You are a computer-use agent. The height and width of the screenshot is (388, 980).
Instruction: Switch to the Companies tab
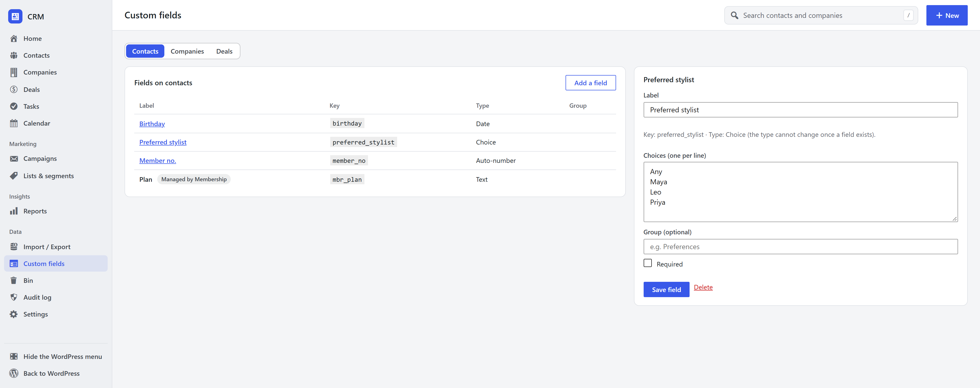(x=187, y=51)
